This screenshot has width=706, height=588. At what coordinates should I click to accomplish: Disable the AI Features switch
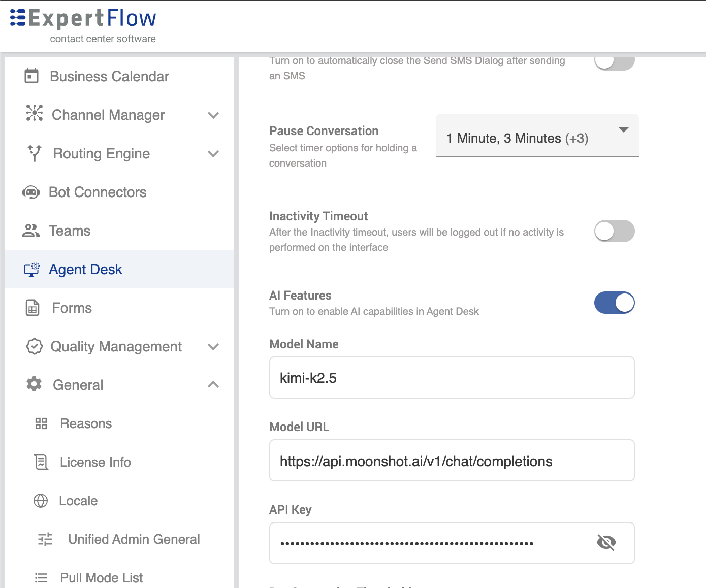coord(615,303)
